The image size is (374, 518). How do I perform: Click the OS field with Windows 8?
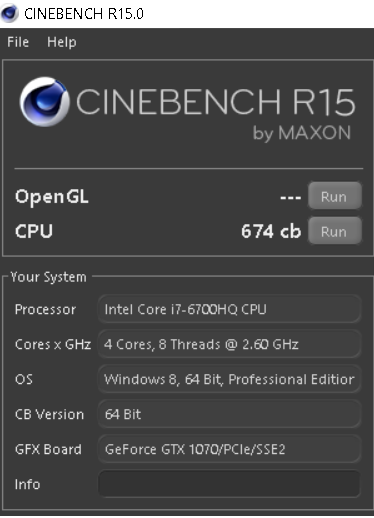pos(229,379)
